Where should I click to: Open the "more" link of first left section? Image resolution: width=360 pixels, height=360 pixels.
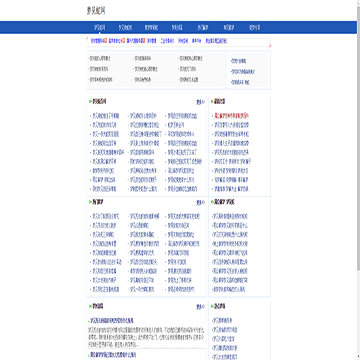tap(201, 102)
